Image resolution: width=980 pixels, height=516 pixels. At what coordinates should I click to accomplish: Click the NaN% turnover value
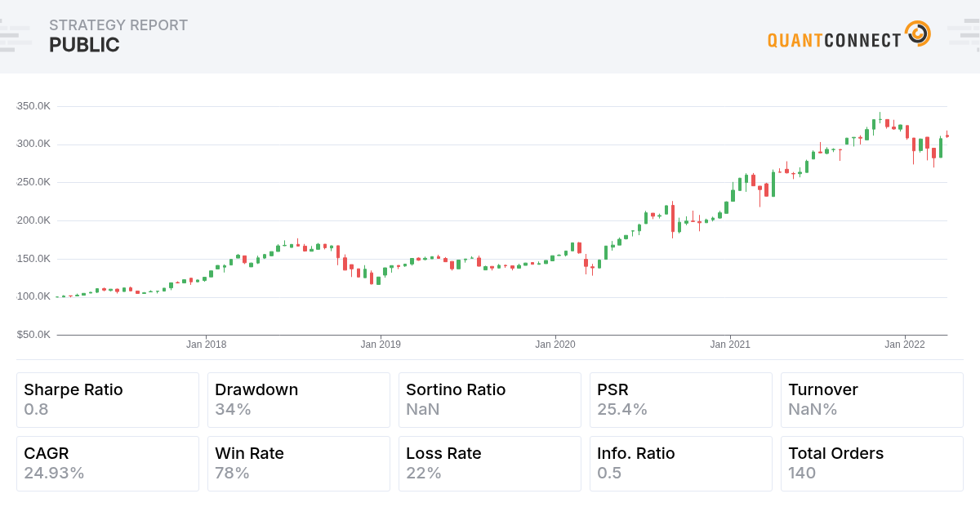pyautogui.click(x=813, y=410)
